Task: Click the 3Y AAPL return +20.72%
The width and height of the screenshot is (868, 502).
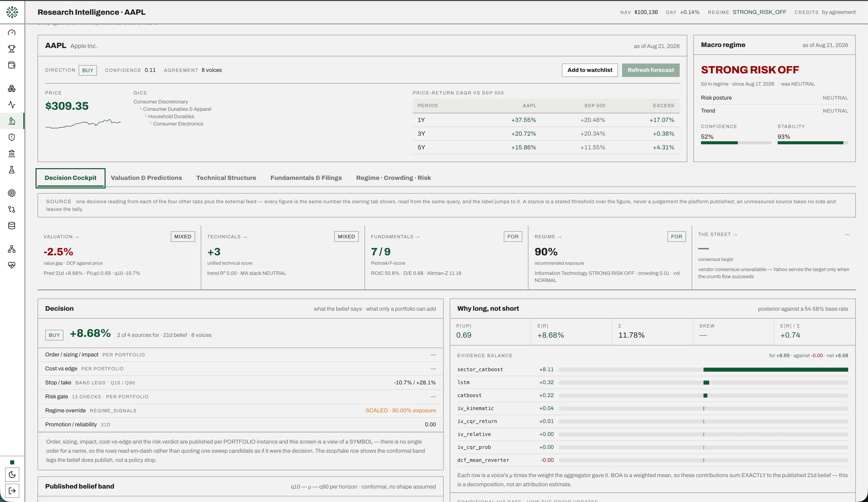Action: 524,134
